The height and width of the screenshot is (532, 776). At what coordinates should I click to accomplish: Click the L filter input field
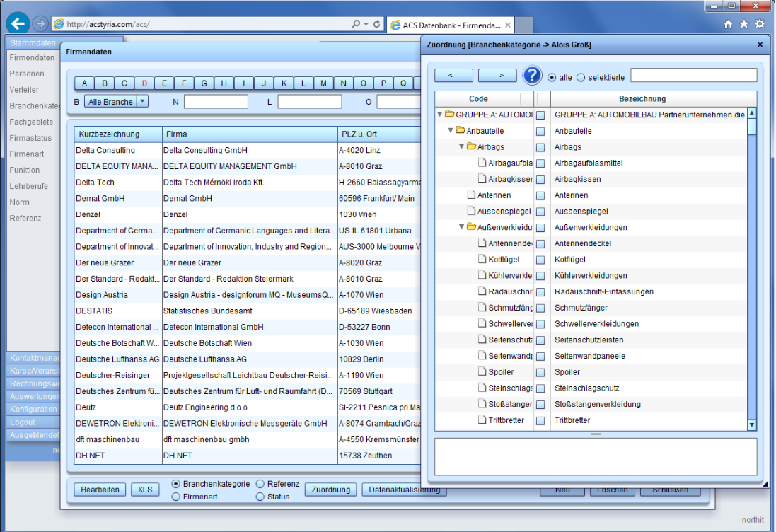(x=310, y=102)
